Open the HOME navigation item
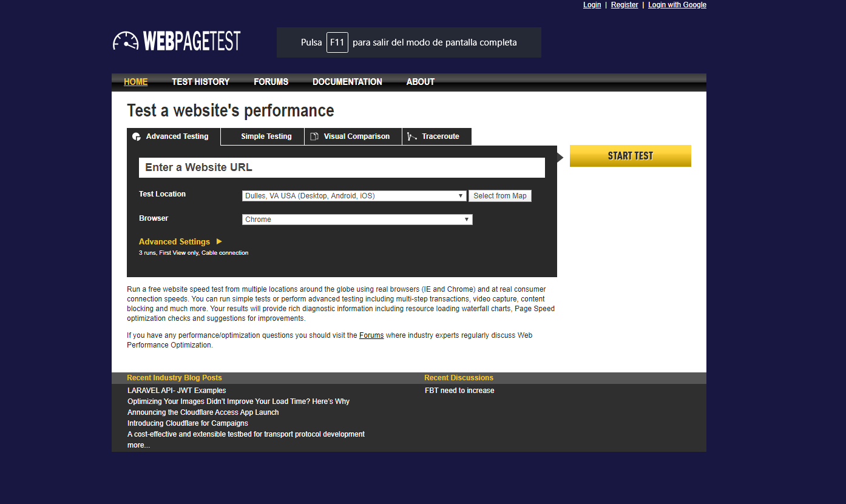Viewport: 846px width, 504px height. 136,82
